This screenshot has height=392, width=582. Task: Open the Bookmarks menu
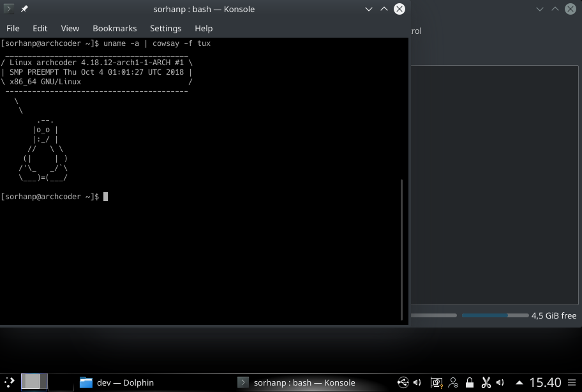point(114,28)
